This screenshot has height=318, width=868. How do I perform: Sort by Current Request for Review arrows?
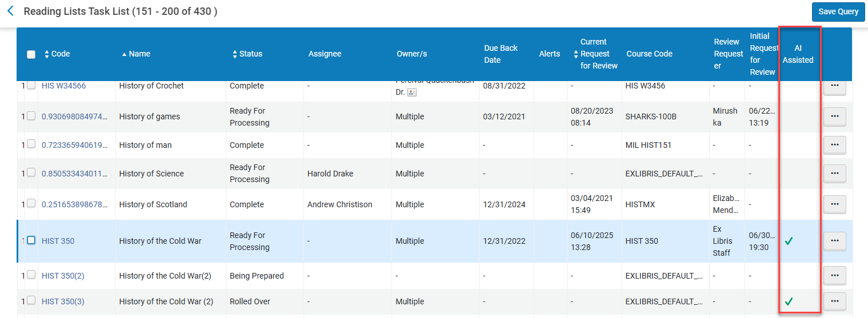[575, 54]
